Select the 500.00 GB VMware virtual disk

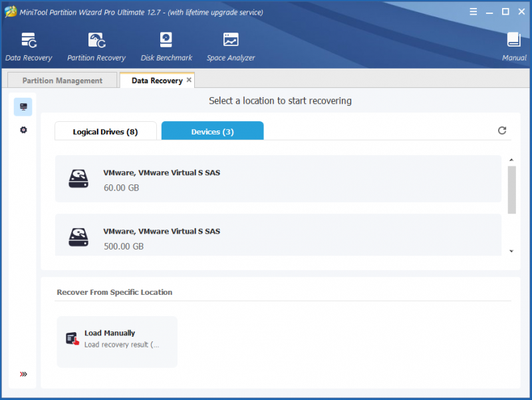tap(278, 235)
